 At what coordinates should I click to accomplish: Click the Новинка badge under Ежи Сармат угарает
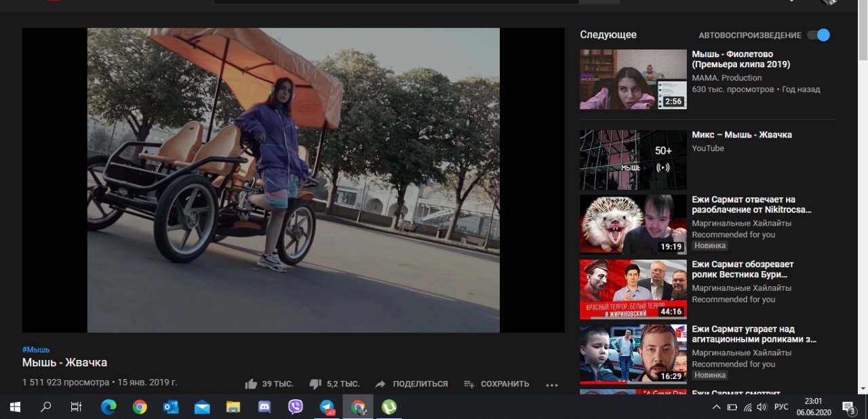coord(710,375)
